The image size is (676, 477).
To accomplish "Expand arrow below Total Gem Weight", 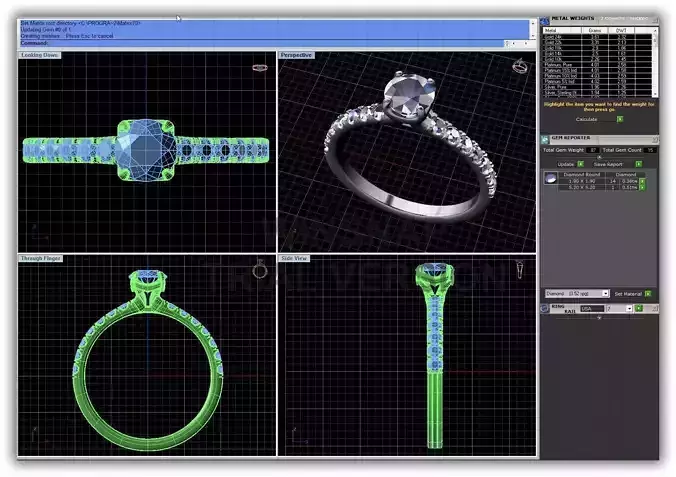I will (x=599, y=157).
